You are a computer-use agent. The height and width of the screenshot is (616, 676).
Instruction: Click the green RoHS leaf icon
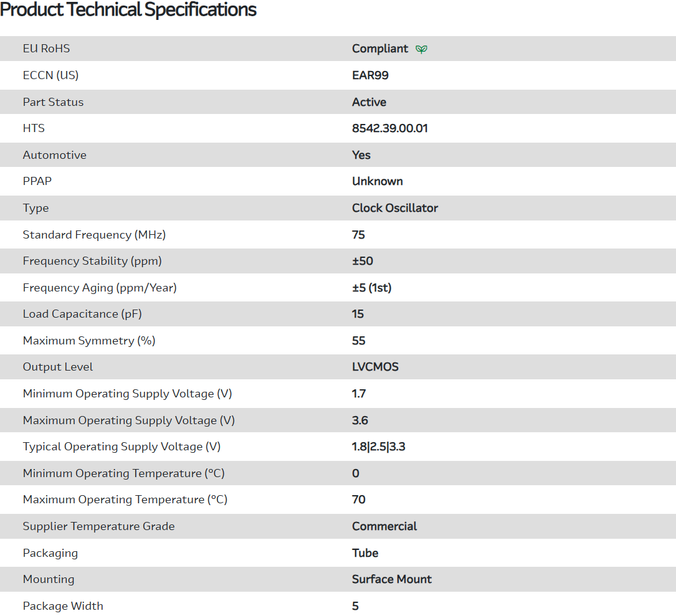click(x=422, y=49)
